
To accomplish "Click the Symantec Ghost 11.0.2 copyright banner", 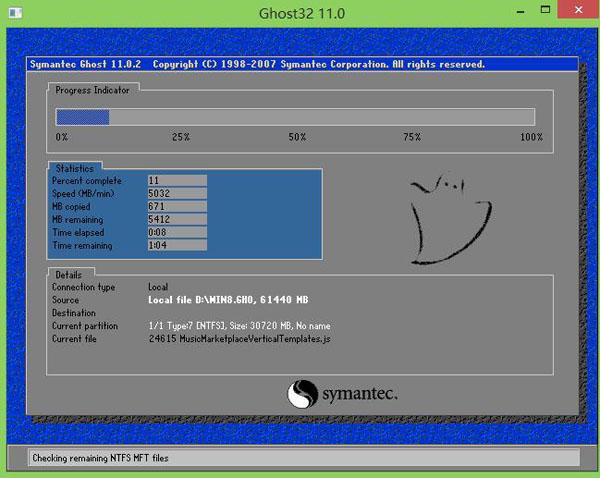I will 302,64.
